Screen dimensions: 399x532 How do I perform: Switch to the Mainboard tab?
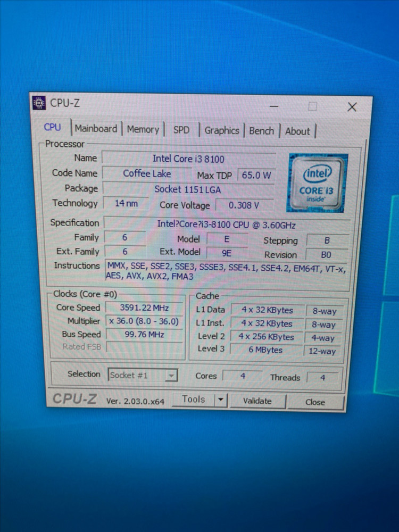96,129
